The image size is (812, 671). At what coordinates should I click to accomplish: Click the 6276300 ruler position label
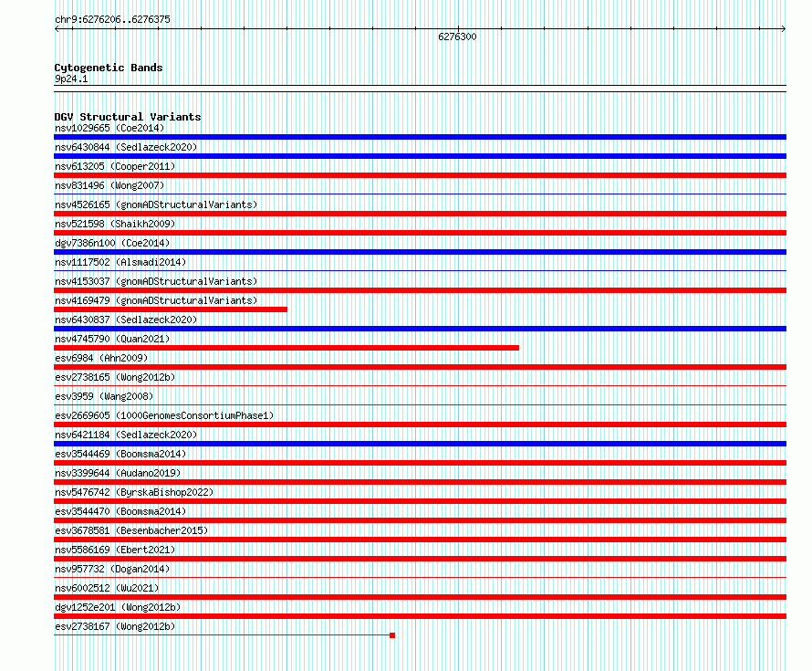(x=457, y=37)
